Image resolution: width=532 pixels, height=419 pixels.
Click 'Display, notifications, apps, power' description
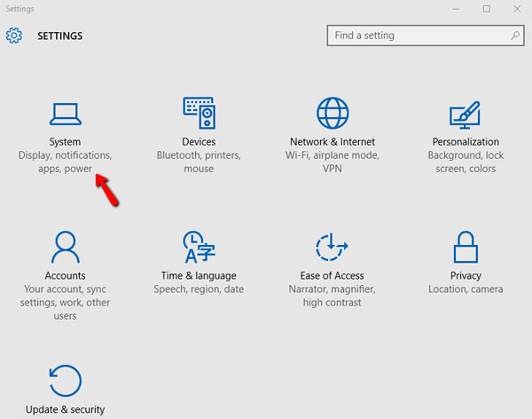tap(65, 162)
